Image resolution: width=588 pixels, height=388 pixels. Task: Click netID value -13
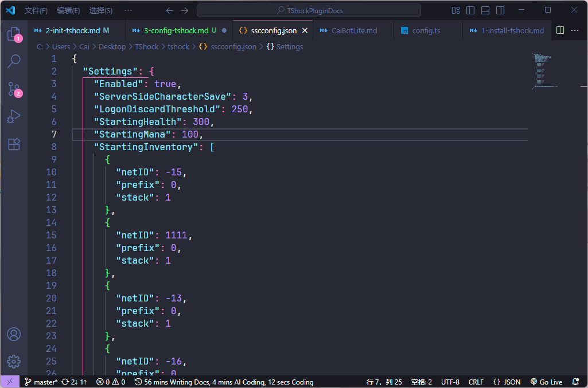pyautogui.click(x=174, y=298)
